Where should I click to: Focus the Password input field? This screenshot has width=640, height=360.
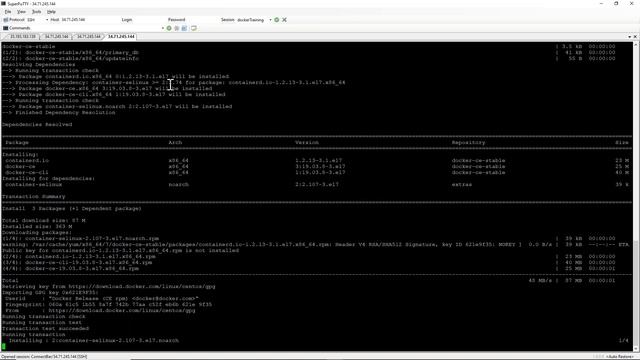pyautogui.click(x=202, y=20)
